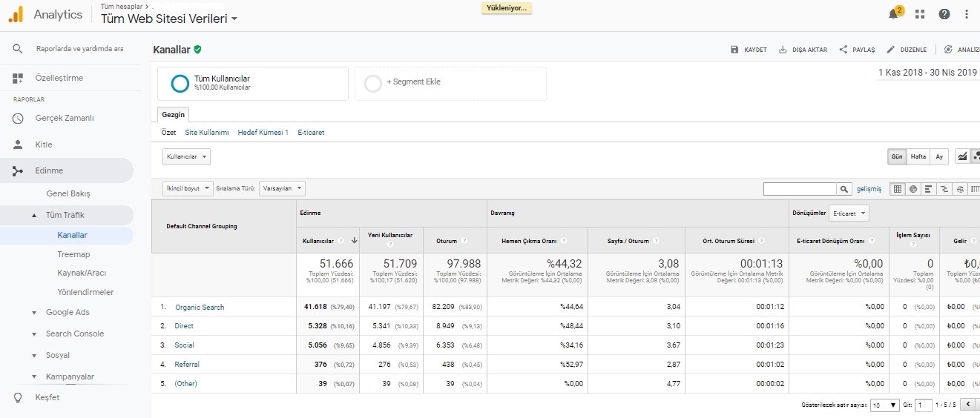Click the table search input field
This screenshot has width=980, height=418.
tap(800, 189)
